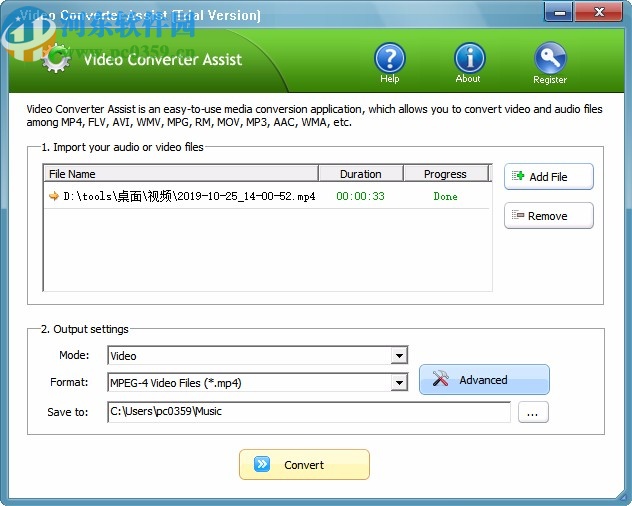
Task: Open the Help question mark icon
Action: (x=389, y=58)
